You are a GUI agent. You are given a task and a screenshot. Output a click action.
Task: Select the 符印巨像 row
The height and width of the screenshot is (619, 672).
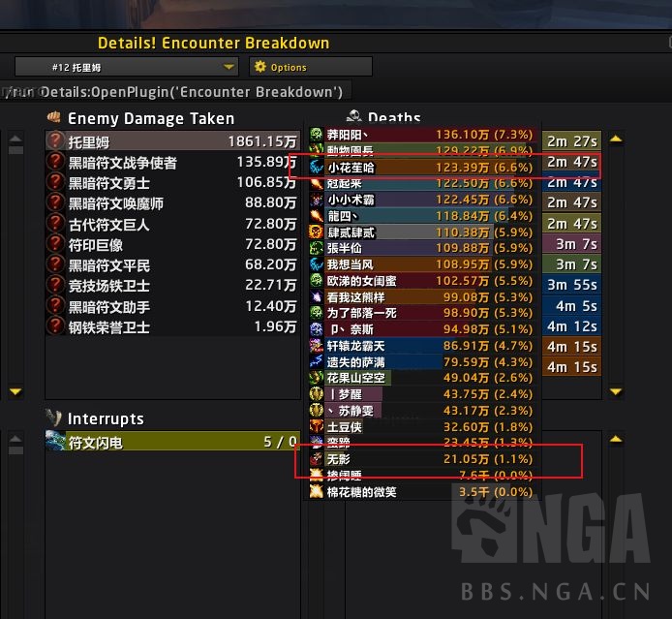coord(172,244)
